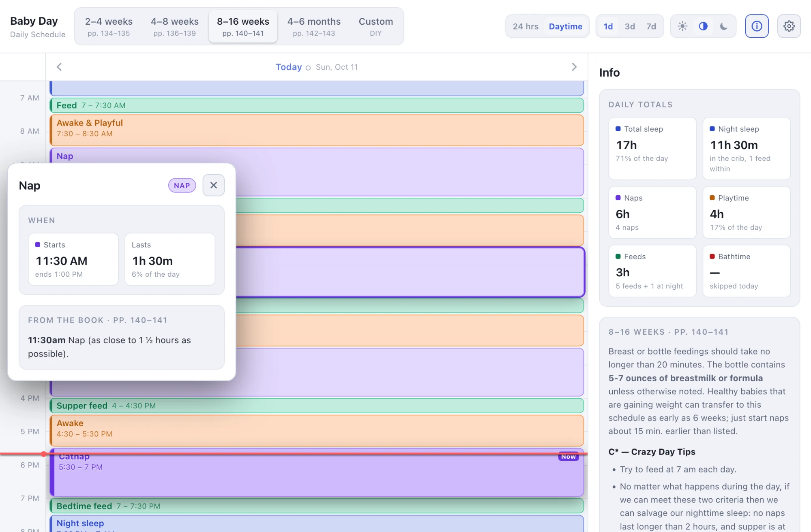Go to next day chevron
This screenshot has width=811, height=532.
[x=574, y=67]
